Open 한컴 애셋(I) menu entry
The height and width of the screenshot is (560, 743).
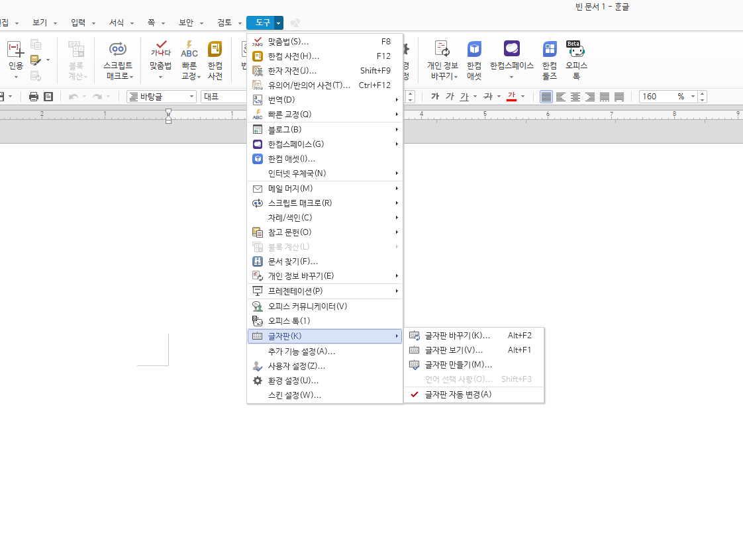[x=324, y=159]
